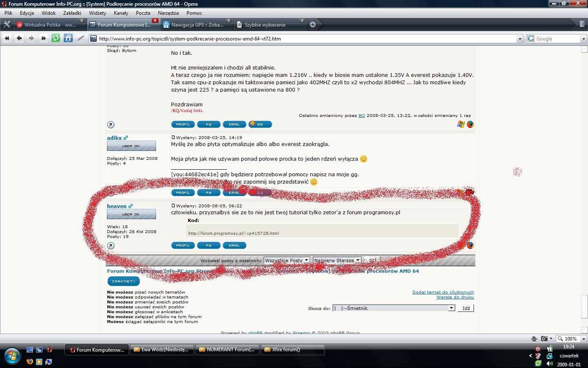Click the BQ editor link
Screen dimensions: 588x368
tap(362, 115)
